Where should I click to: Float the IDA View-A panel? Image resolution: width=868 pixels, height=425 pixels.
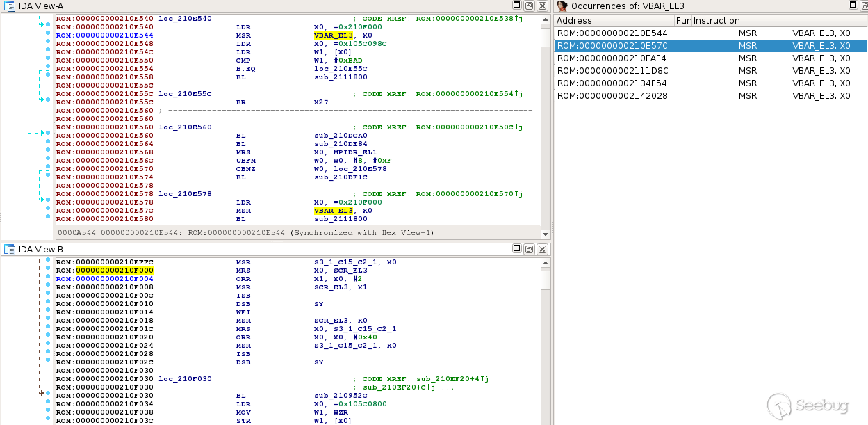coord(529,6)
